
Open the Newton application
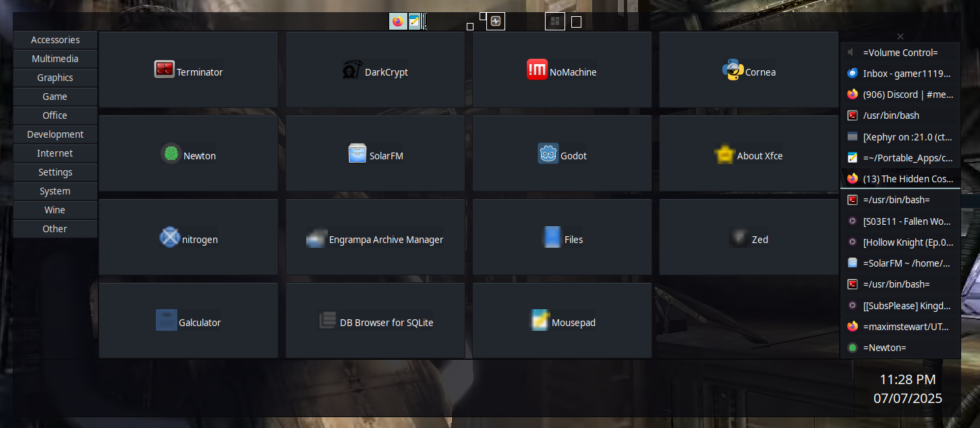188,154
